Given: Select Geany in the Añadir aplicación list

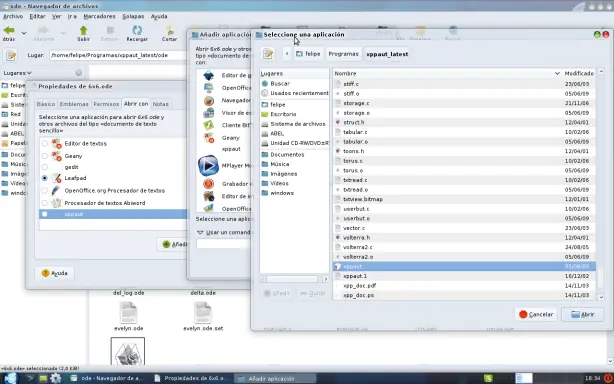Looking at the screenshot, I should tap(224, 138).
